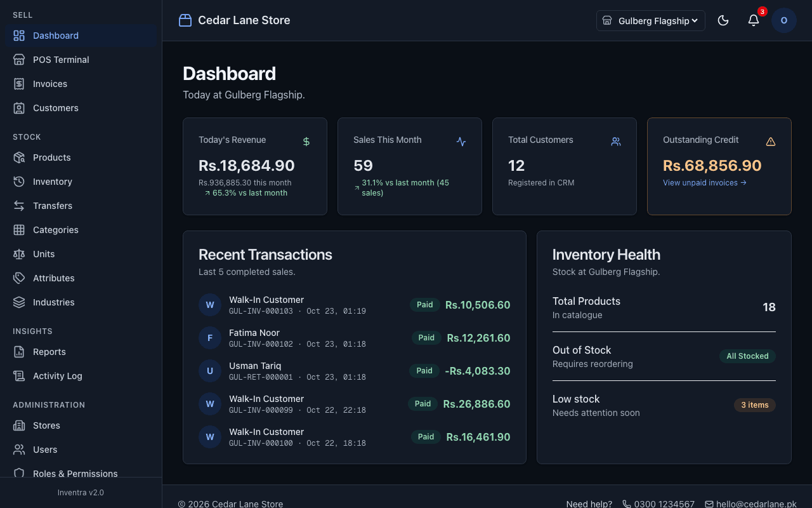The width and height of the screenshot is (812, 508).
Task: Click Total Products count 18
Action: [769, 307]
